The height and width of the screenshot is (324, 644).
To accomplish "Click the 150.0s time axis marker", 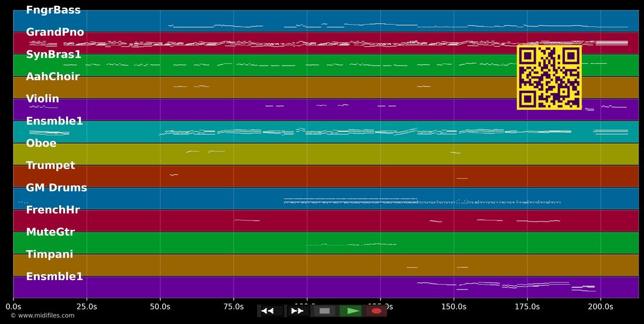I will pos(454,307).
